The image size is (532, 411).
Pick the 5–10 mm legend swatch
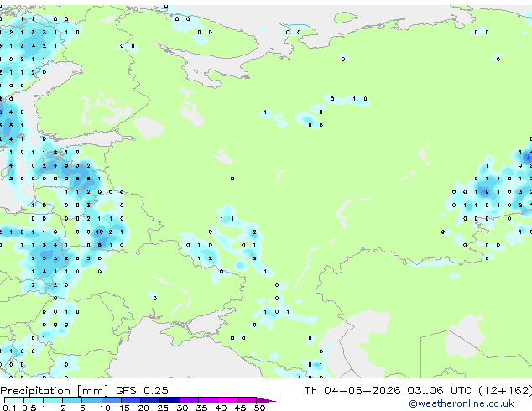pyautogui.click(x=91, y=400)
